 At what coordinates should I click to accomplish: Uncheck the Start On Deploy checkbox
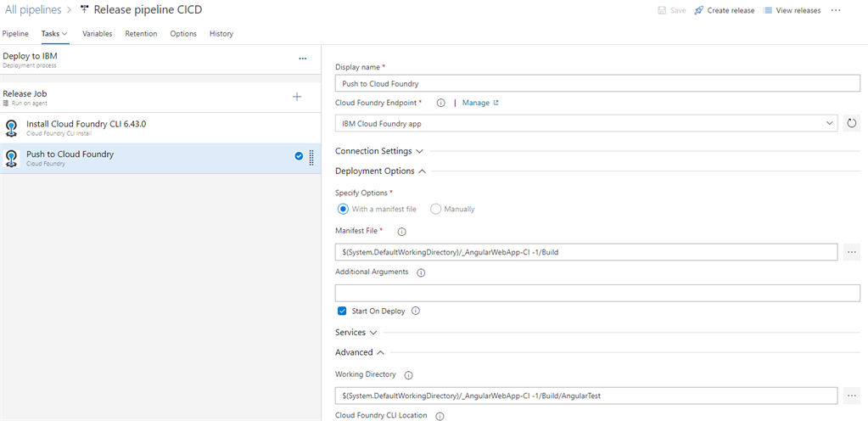coord(342,312)
